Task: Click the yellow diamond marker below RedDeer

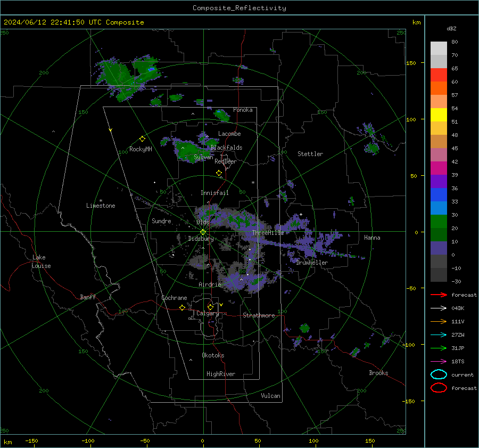Action: [219, 173]
